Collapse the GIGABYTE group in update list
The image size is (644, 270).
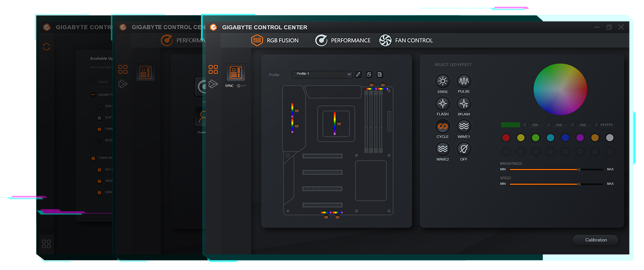click(93, 95)
